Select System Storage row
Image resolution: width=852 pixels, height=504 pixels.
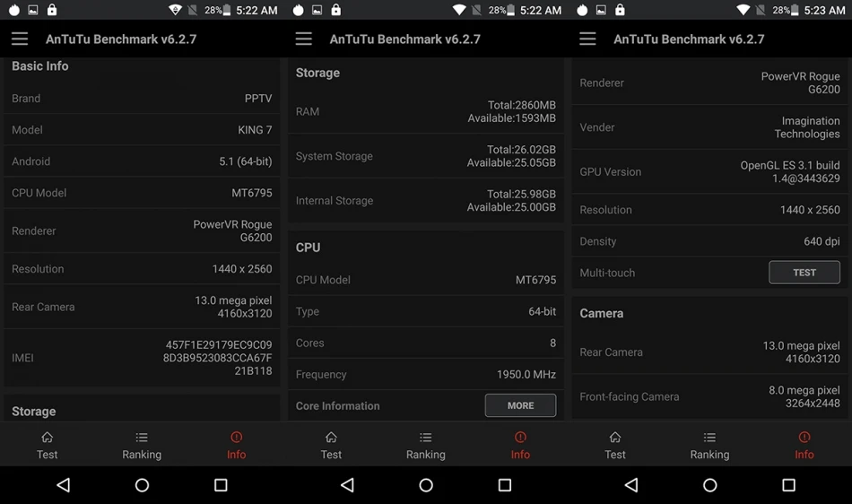click(x=426, y=156)
